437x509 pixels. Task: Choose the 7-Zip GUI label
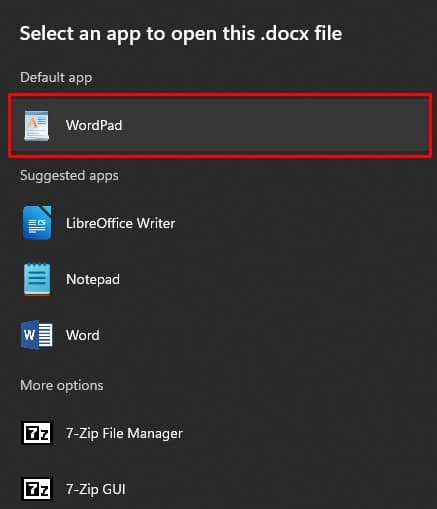(96, 489)
